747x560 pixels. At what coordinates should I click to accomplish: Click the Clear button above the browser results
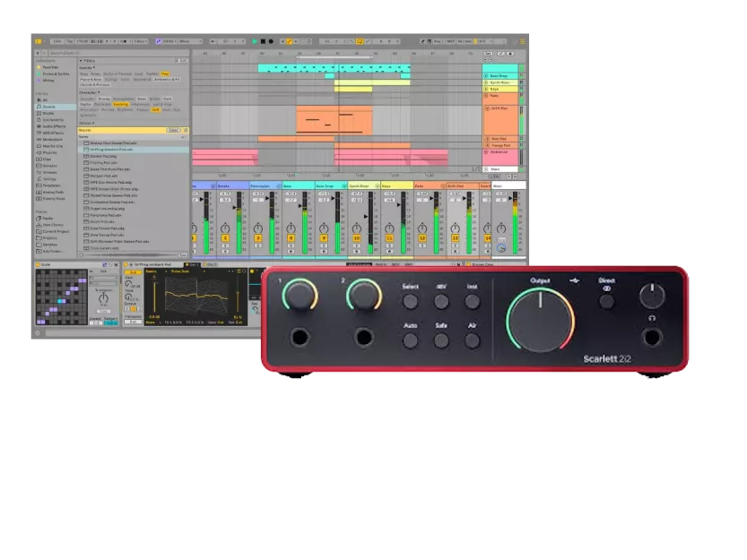coord(173,130)
